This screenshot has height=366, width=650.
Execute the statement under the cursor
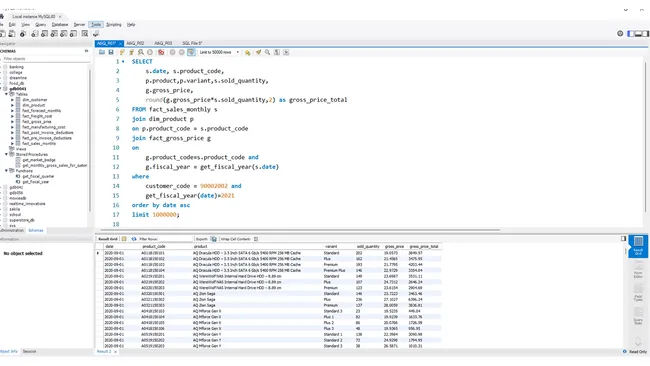131,52
